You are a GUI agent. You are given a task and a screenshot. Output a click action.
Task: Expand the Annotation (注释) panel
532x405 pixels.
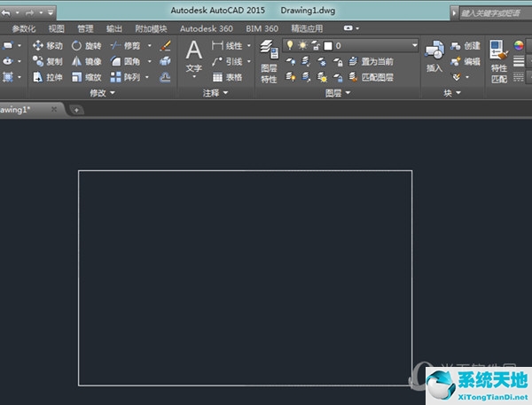(x=215, y=92)
